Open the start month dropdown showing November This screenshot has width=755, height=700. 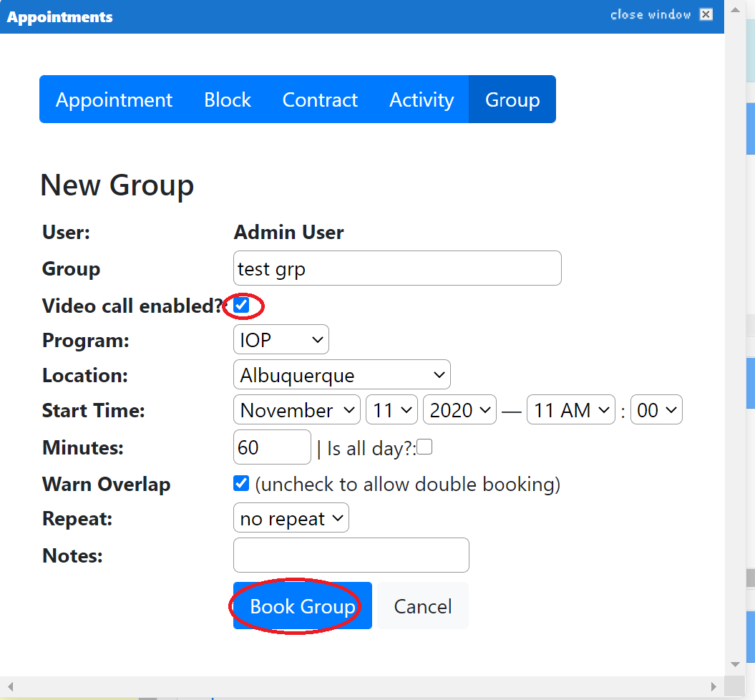pyautogui.click(x=296, y=409)
